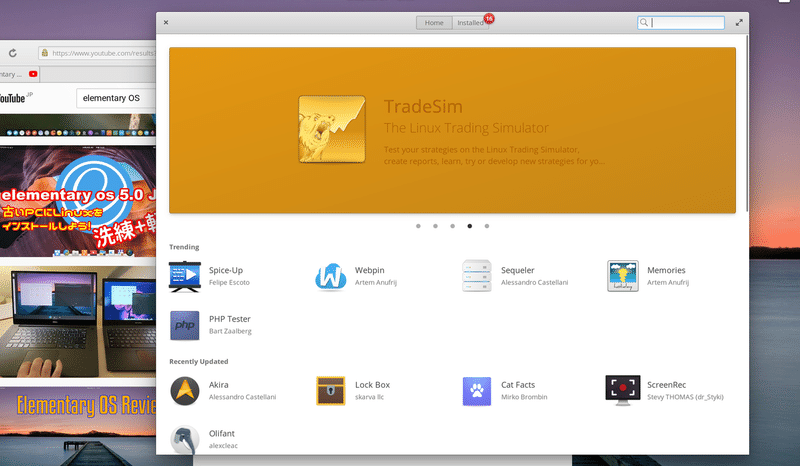Open the PHP Tester icon

(x=184, y=325)
